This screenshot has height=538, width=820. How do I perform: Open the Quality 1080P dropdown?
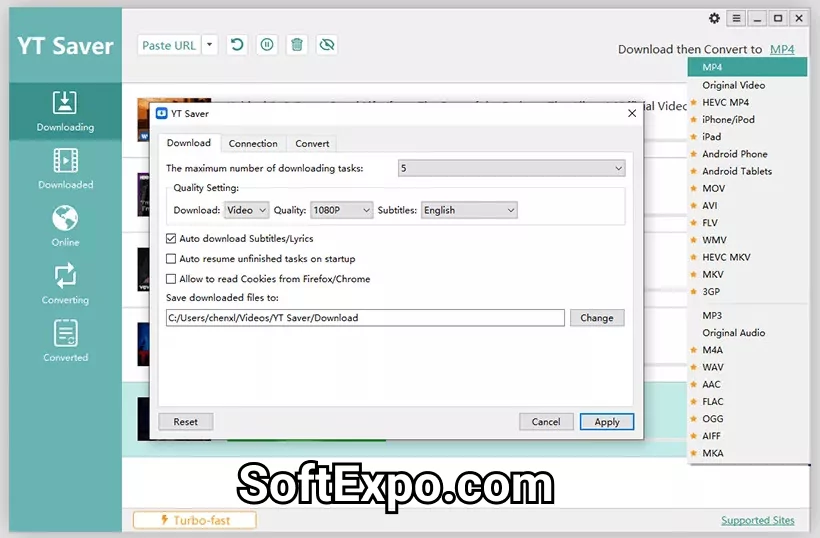coord(341,210)
